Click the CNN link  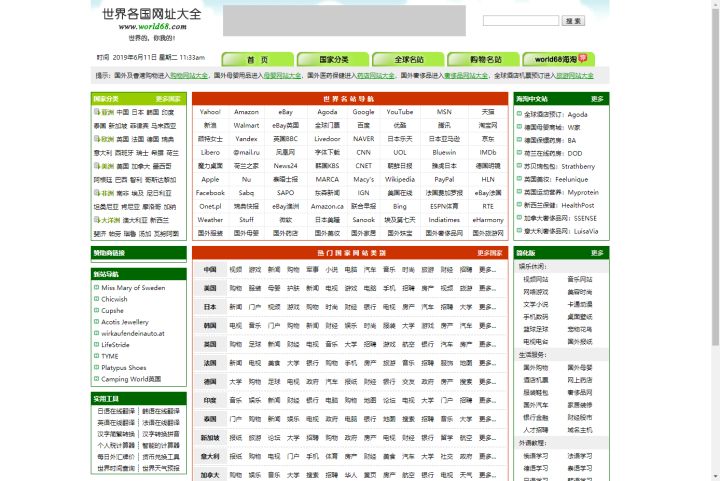[363, 152]
